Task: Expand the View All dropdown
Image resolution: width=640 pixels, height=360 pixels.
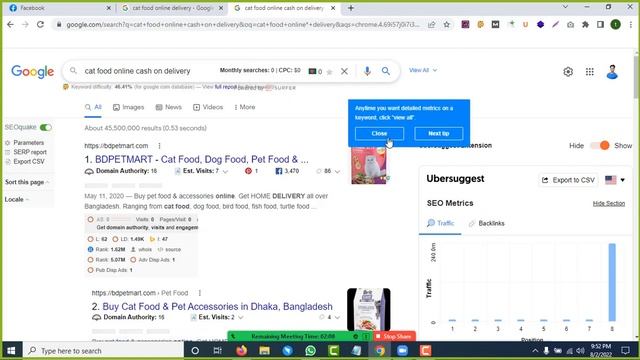Action: (423, 70)
